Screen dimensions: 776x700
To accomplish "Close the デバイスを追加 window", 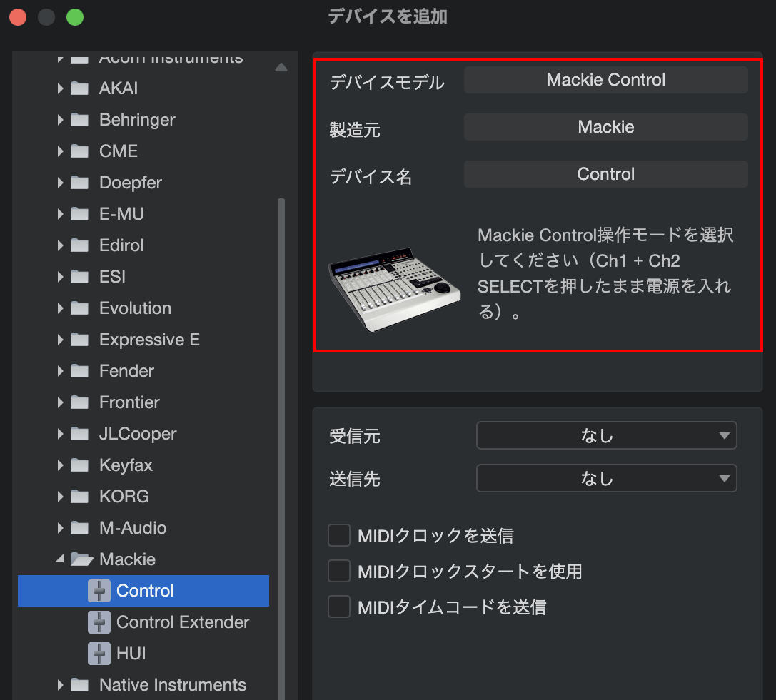I will tap(18, 17).
